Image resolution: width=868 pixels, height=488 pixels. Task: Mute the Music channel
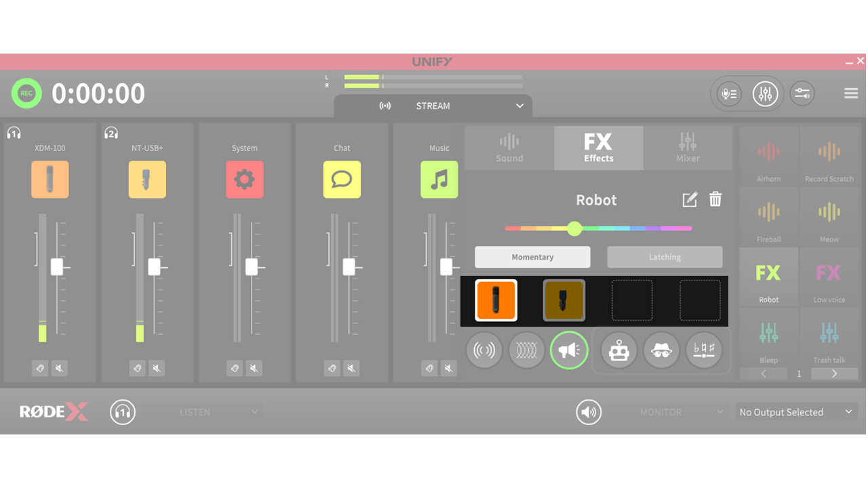coord(449,368)
